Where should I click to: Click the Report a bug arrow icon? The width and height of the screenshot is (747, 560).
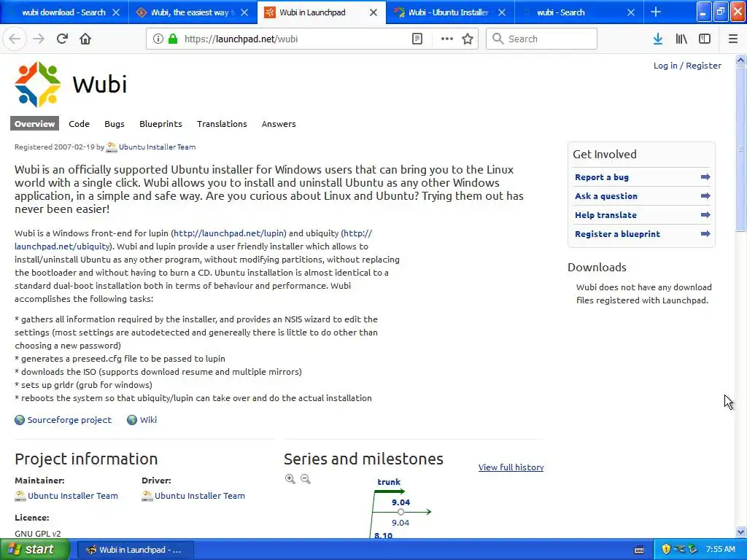pos(705,177)
